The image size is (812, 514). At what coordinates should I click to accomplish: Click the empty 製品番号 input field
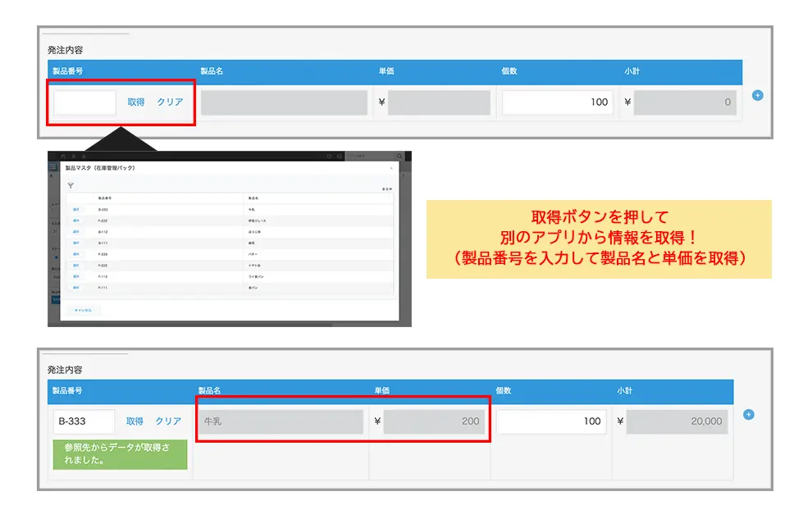coord(84,102)
